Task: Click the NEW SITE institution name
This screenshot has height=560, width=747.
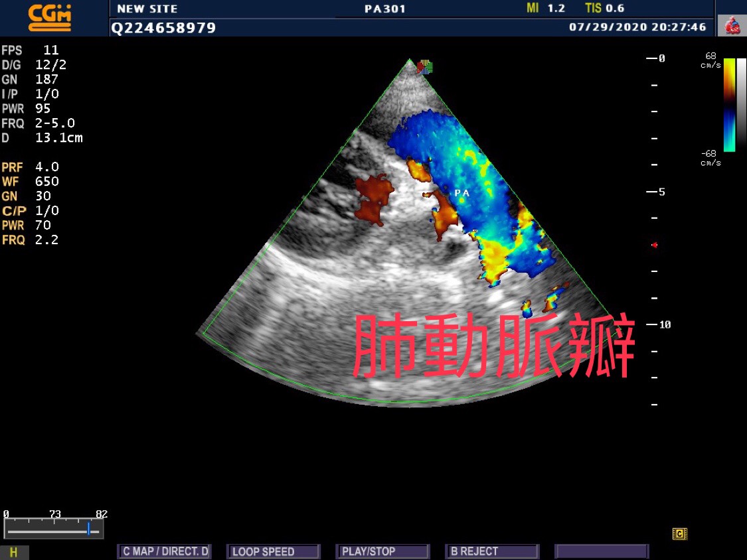Action: coord(147,9)
